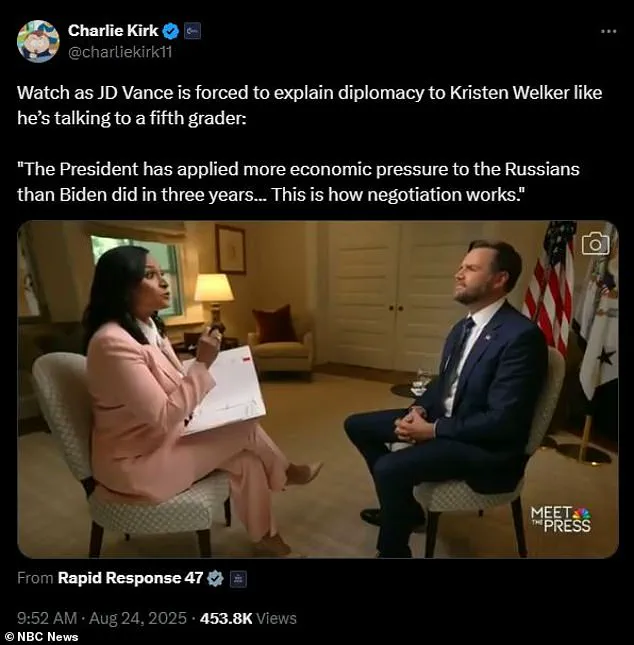Click the 9:52 AM timestamp
The image size is (634, 645).
[x=47, y=618]
